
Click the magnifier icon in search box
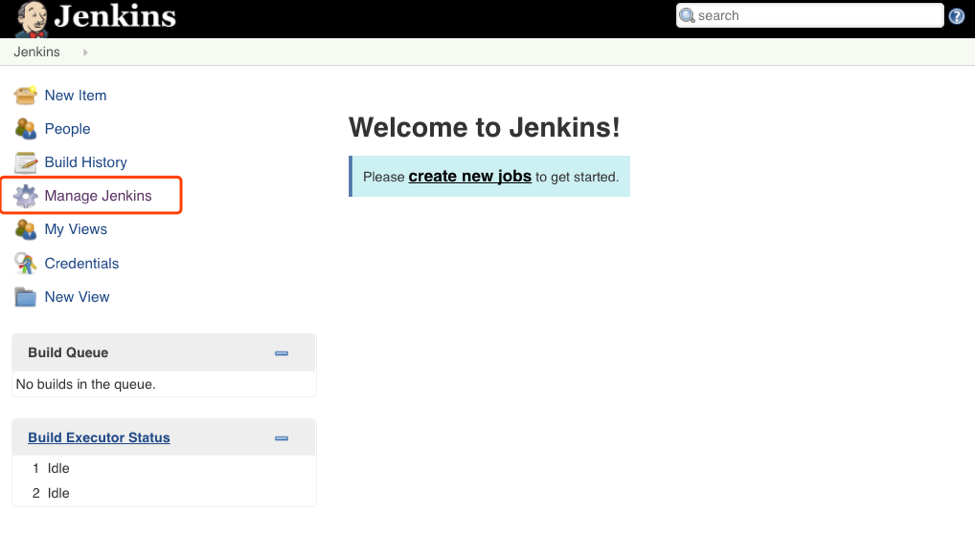[687, 16]
